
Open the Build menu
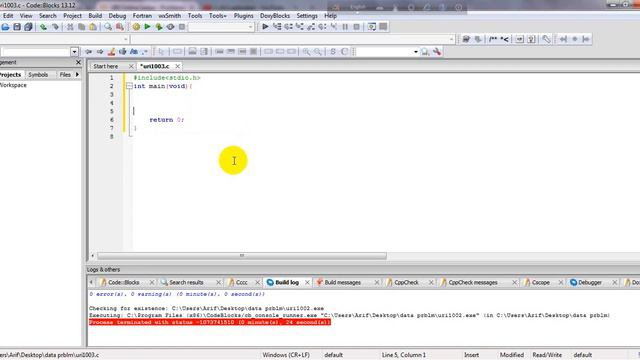(95, 16)
